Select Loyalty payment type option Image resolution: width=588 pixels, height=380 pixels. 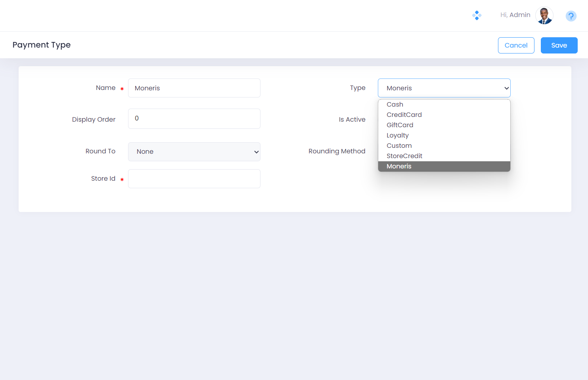(397, 136)
